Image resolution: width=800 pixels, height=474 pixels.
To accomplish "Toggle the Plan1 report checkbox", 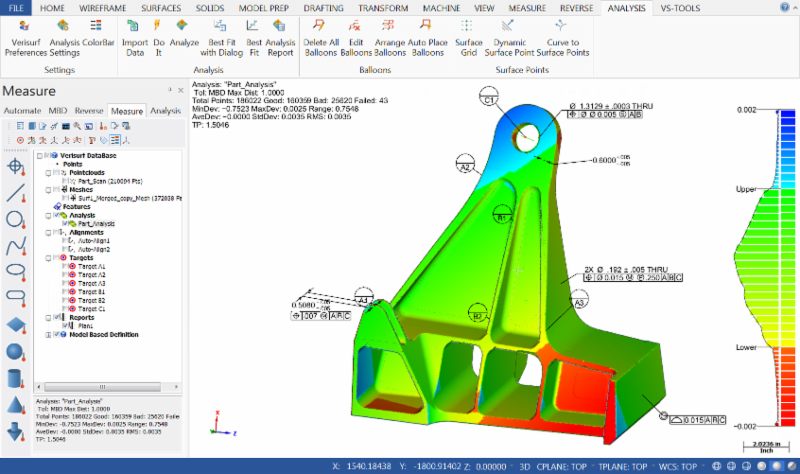I will coord(63,326).
